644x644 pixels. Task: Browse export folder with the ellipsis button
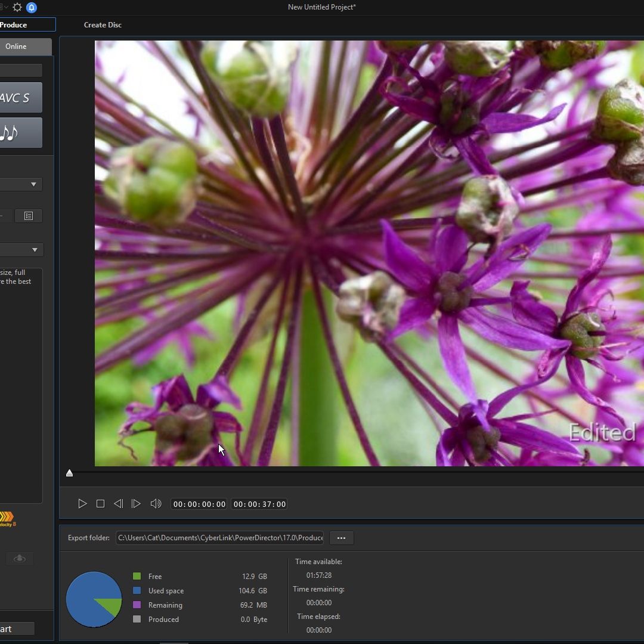click(341, 538)
